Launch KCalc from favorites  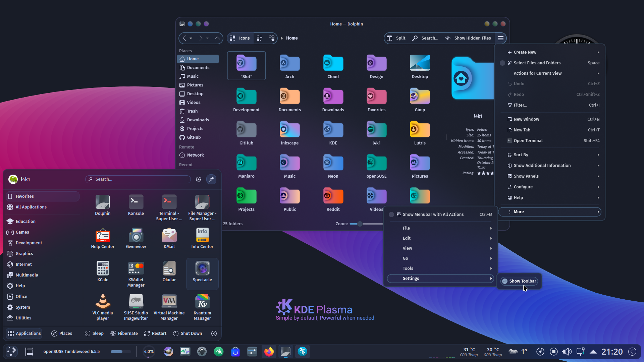point(103,271)
